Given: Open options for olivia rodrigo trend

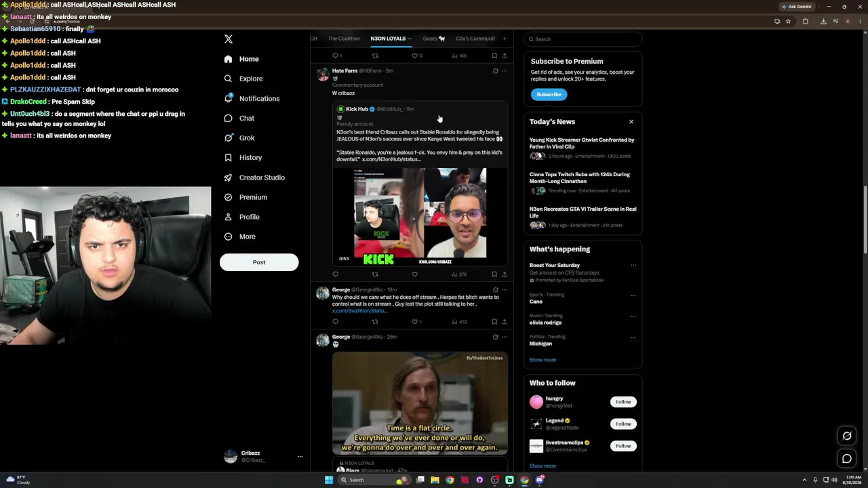Looking at the screenshot, I should [x=633, y=316].
